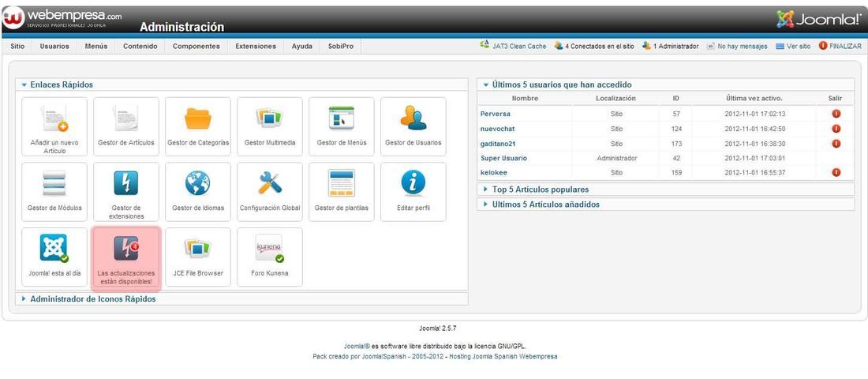Open Foro Kunena icon

point(270,257)
